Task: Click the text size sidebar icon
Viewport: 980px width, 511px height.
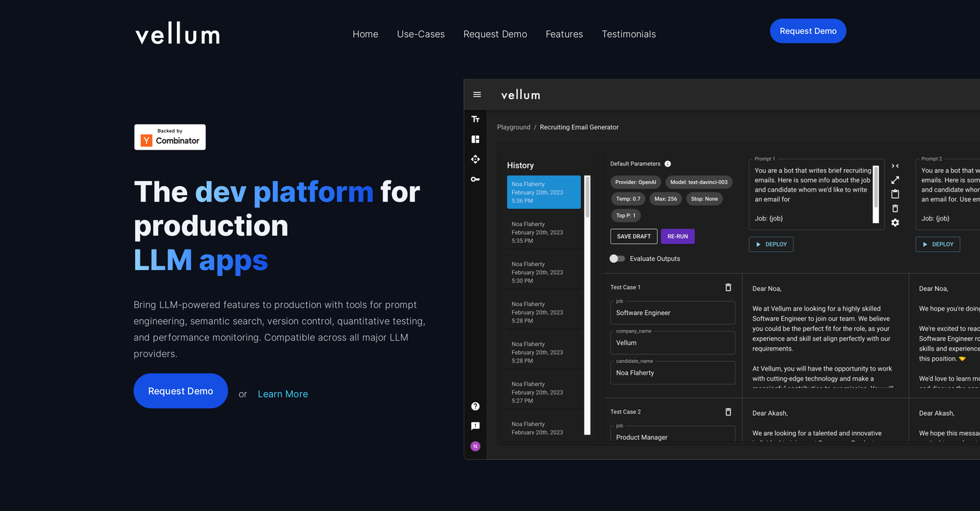Action: [x=475, y=119]
